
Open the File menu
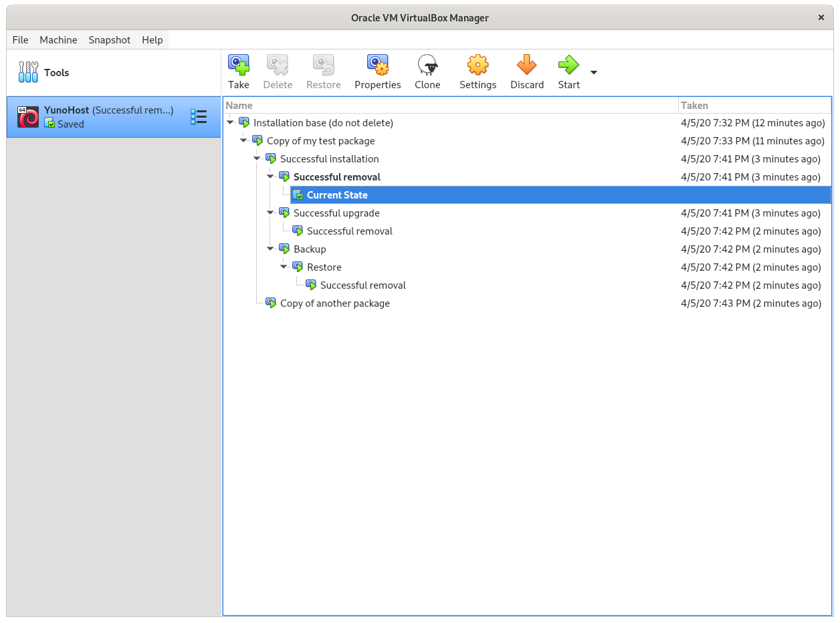[x=20, y=40]
